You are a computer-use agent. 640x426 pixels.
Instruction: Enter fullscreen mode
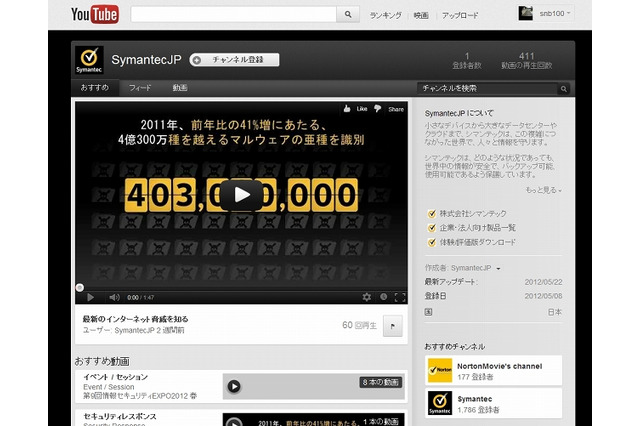(x=400, y=297)
